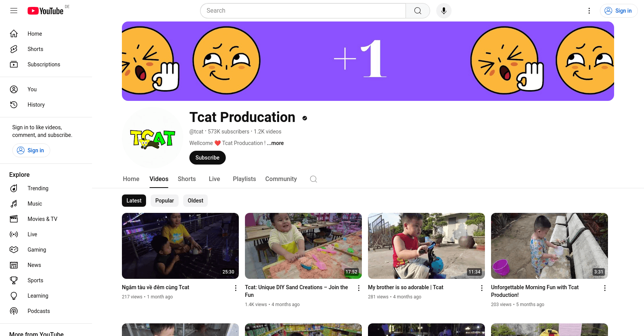Click the YouTube logo

click(45, 11)
